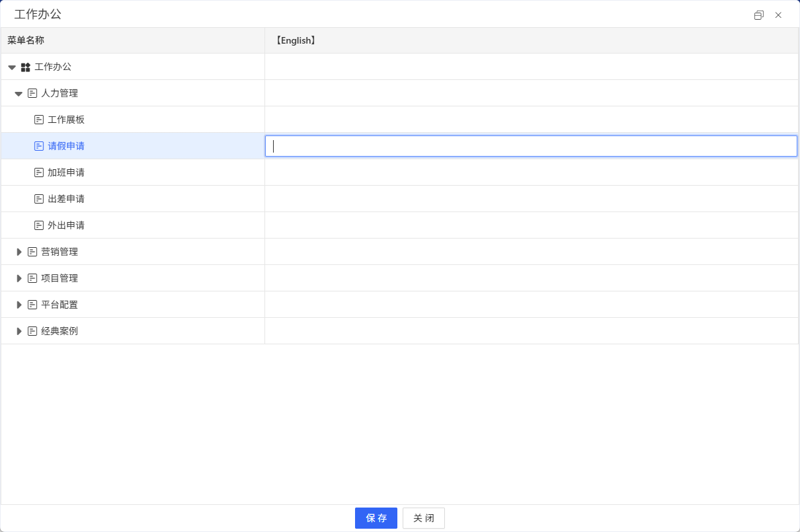Click the restore window icon in title bar
Screen dimensions: 800x532
759,15
